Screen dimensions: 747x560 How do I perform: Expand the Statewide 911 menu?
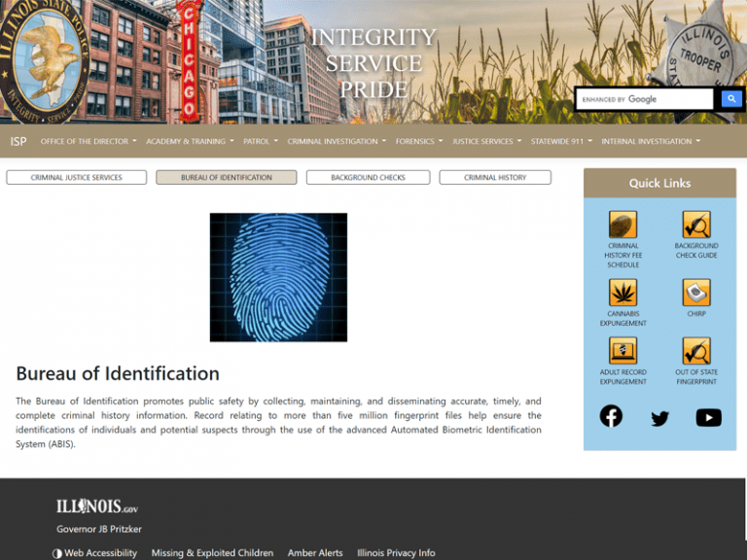coord(561,141)
